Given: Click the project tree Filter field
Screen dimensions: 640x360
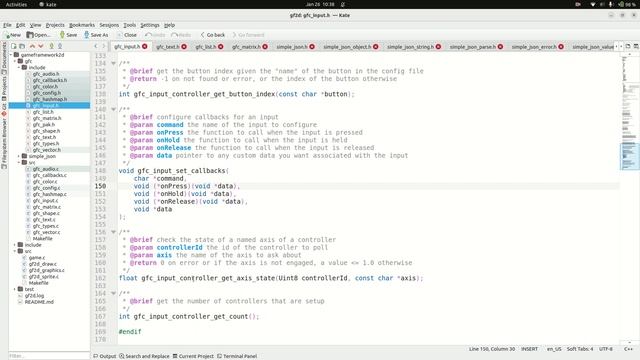Looking at the screenshot, I should pos(49,356).
